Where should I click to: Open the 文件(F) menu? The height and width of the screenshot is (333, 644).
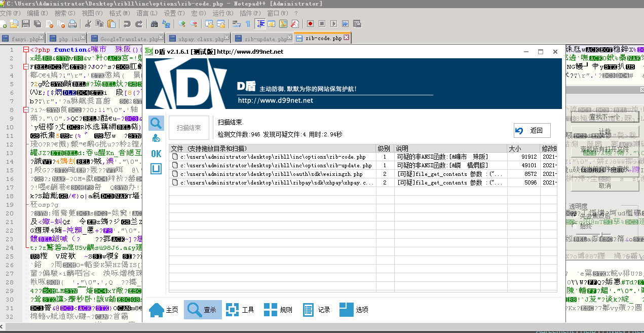[x=11, y=13]
